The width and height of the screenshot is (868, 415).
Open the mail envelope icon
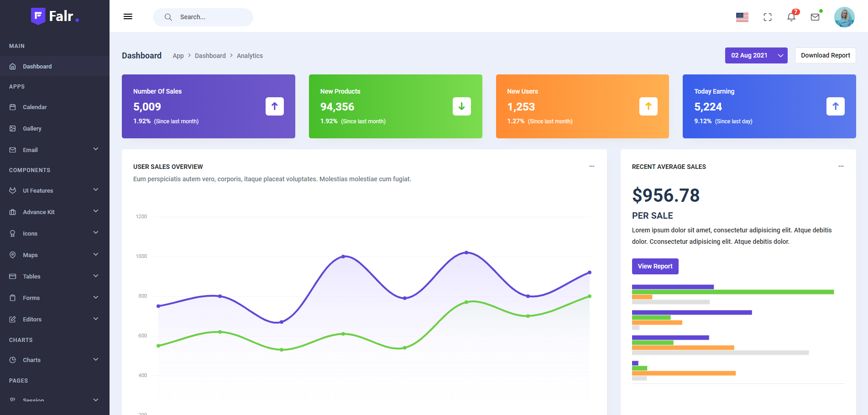815,17
